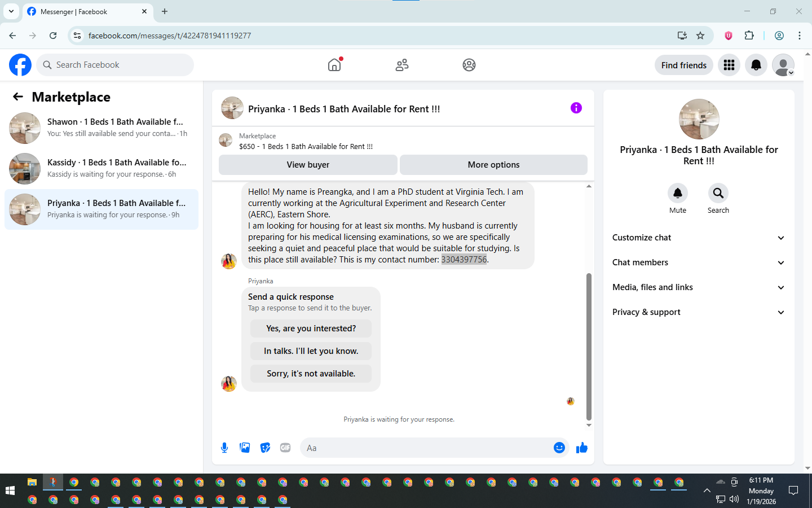Open Shawon's rental conversation

tap(101, 128)
